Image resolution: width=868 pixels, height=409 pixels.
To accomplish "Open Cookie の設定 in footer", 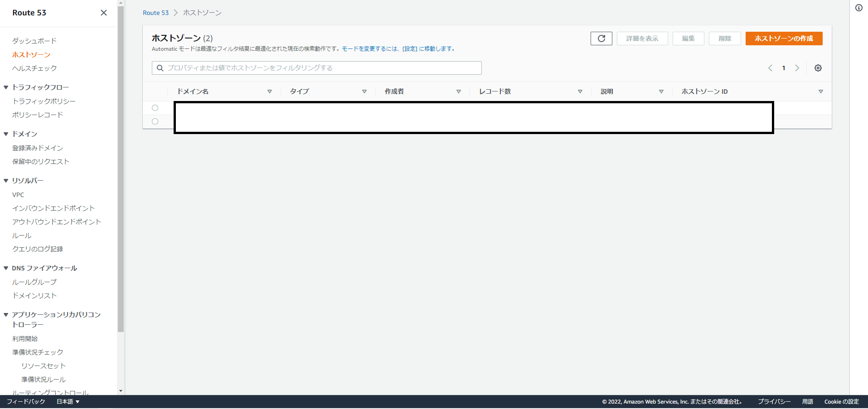I will (841, 402).
